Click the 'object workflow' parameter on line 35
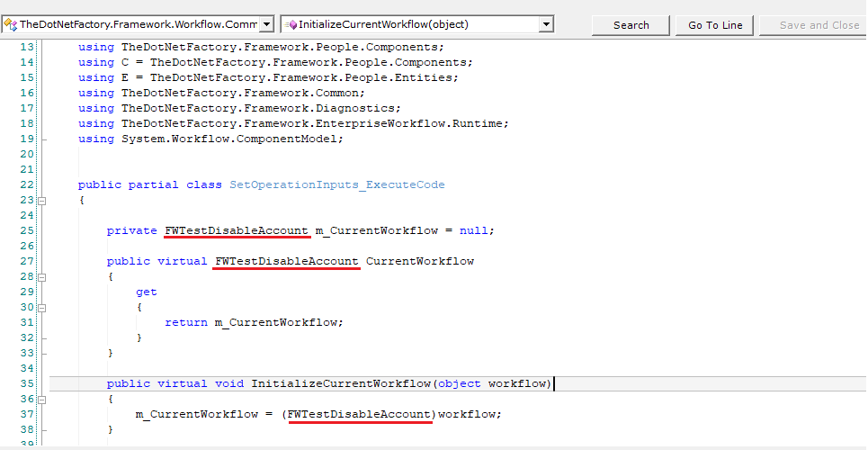Image resolution: width=868 pixels, height=450 pixels. [492, 383]
